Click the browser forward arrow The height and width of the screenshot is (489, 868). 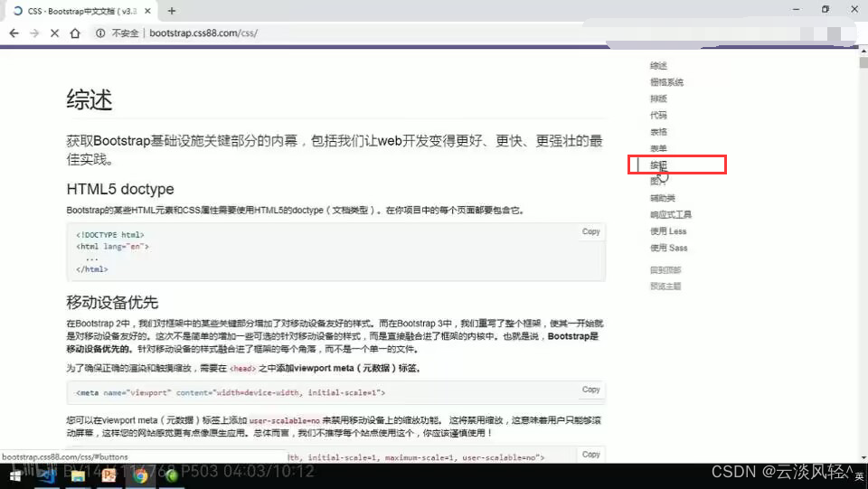tap(34, 33)
